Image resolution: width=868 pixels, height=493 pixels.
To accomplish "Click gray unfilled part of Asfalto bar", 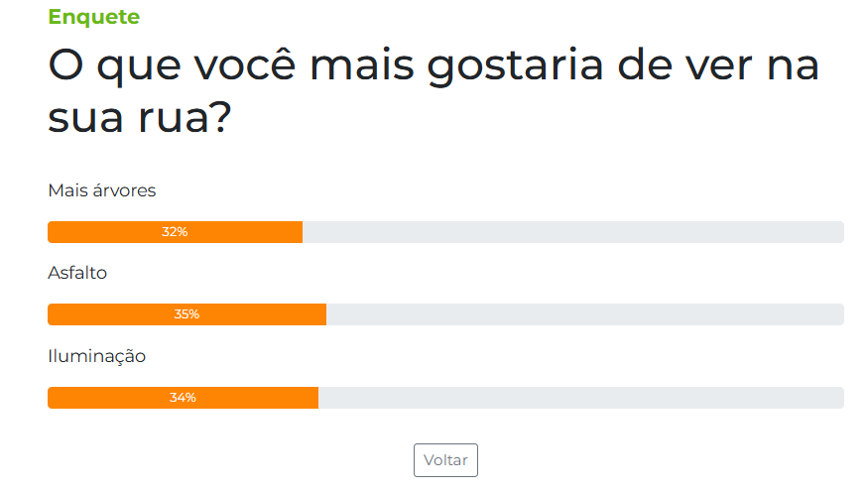I will 585,314.
